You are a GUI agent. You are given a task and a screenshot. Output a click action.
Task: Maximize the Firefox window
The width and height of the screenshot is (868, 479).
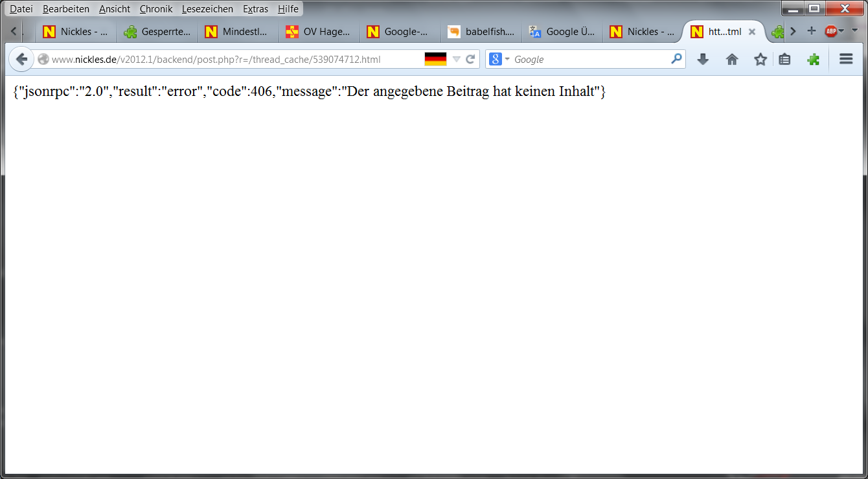click(814, 8)
